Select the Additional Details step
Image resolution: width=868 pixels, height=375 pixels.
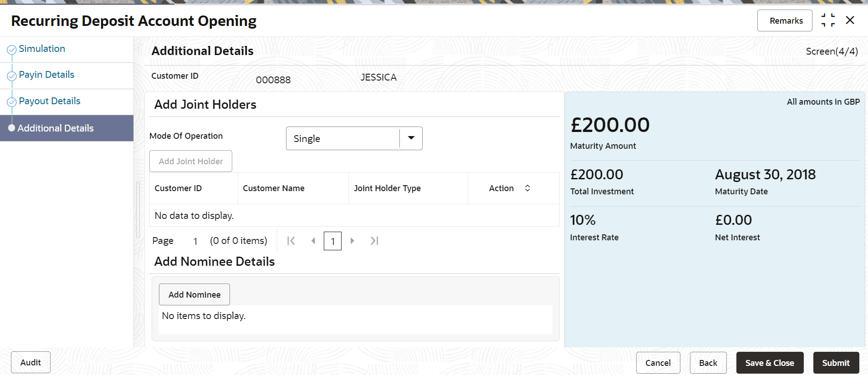click(56, 128)
